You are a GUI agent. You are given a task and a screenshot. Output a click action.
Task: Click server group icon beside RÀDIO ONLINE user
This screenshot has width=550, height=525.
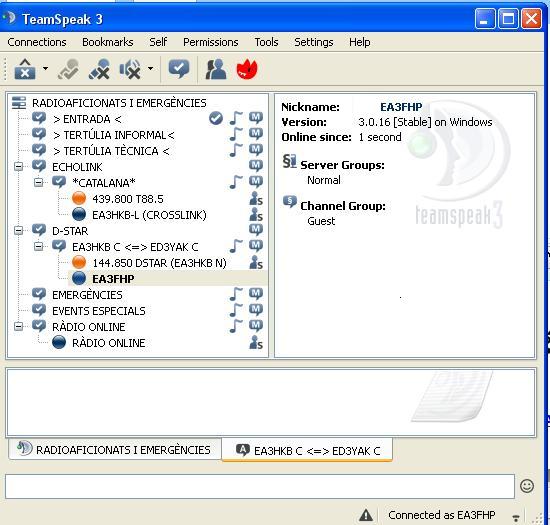(x=256, y=342)
